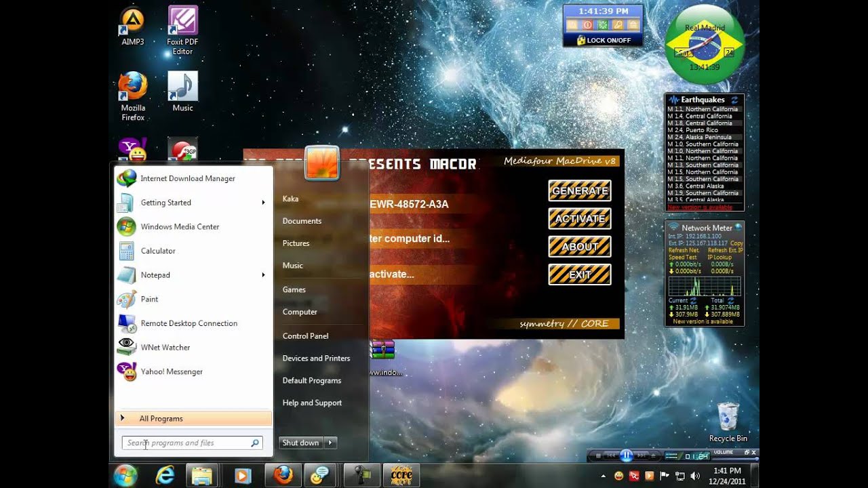Show hidden tray icons arrow
This screenshot has height=488, width=868.
604,476
